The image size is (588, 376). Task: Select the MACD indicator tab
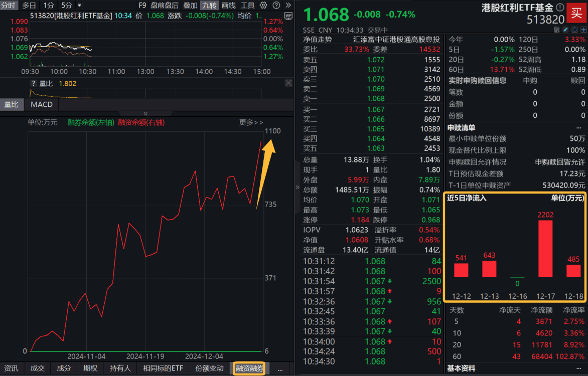(42, 105)
